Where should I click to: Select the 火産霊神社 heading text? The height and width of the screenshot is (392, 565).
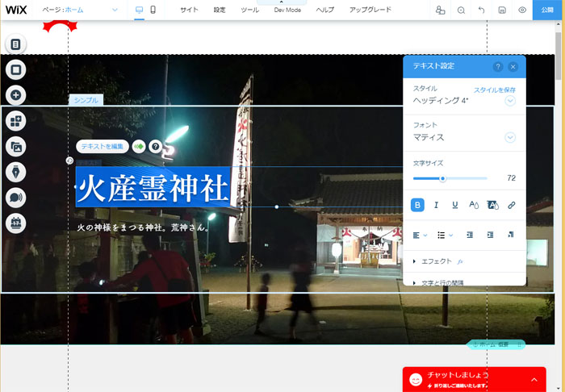[153, 187]
